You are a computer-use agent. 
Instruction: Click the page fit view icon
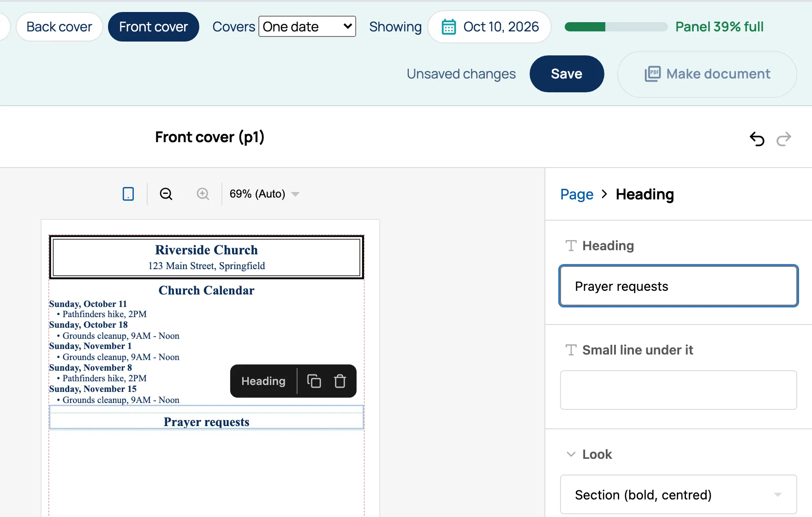[128, 194]
